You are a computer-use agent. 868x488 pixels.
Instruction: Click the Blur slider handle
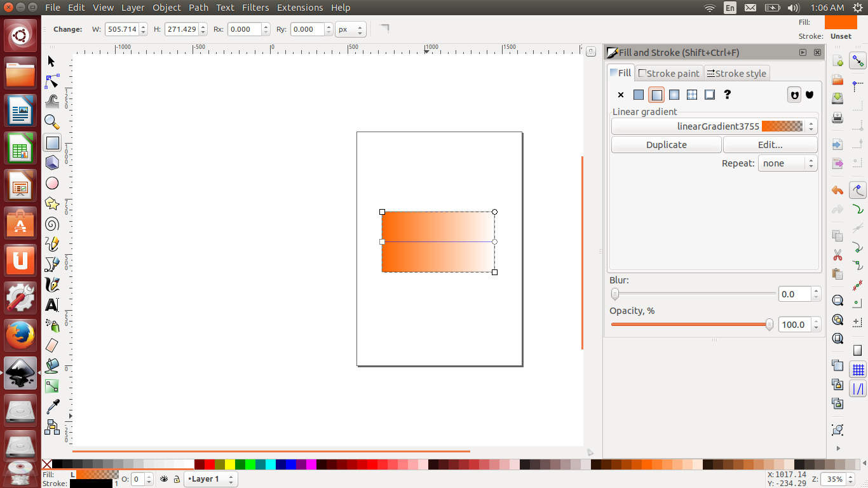pos(614,294)
